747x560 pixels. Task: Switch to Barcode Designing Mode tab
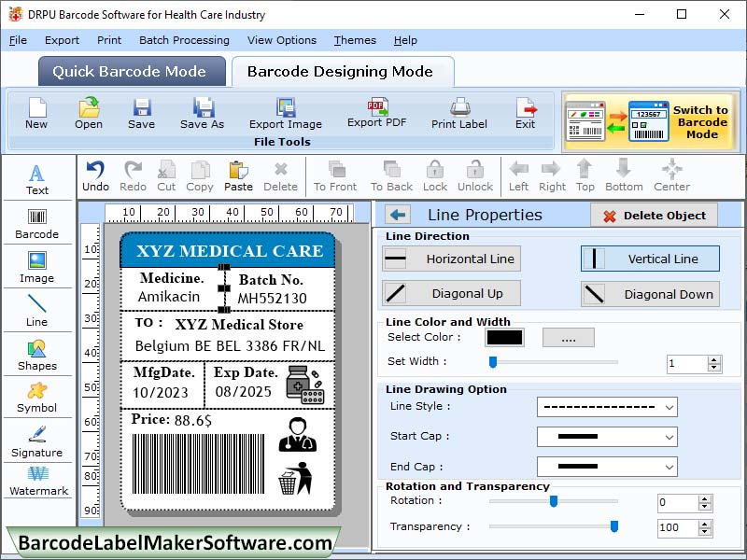(x=343, y=72)
